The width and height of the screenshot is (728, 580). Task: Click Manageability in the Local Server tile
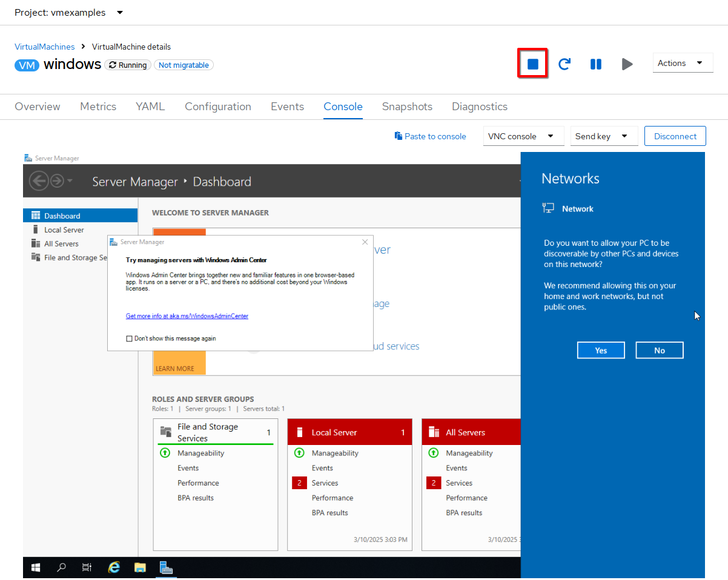335,453
